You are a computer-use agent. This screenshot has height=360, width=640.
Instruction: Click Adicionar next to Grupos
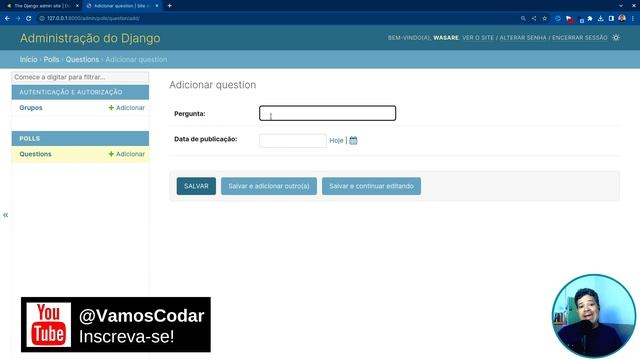click(x=127, y=108)
